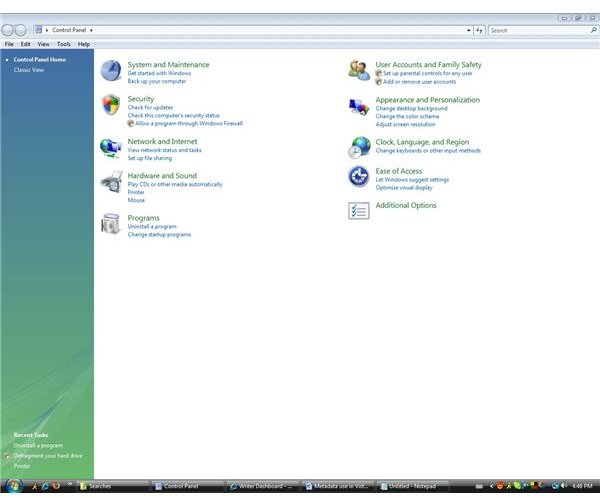Switch to Untitled - Notepad taskbar button

(x=414, y=486)
